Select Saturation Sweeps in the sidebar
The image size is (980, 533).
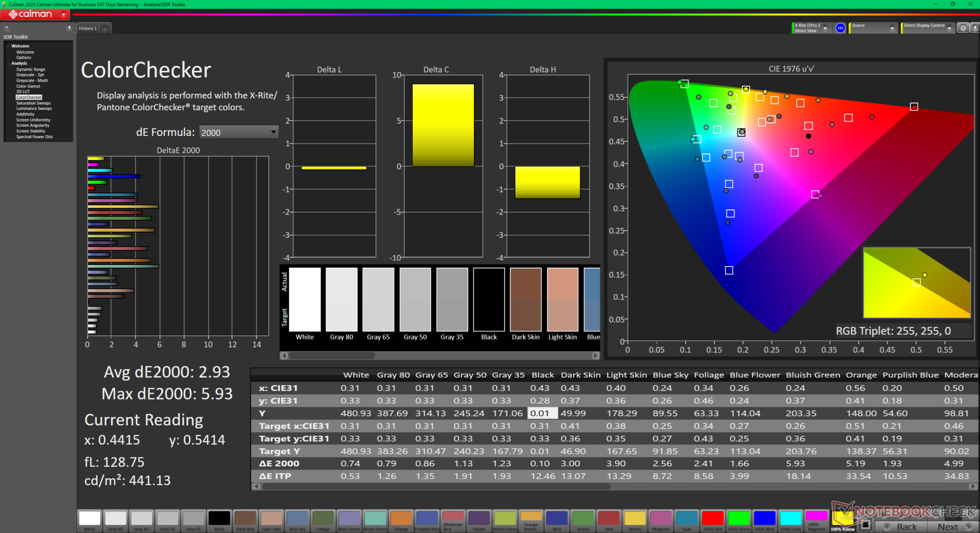point(33,103)
